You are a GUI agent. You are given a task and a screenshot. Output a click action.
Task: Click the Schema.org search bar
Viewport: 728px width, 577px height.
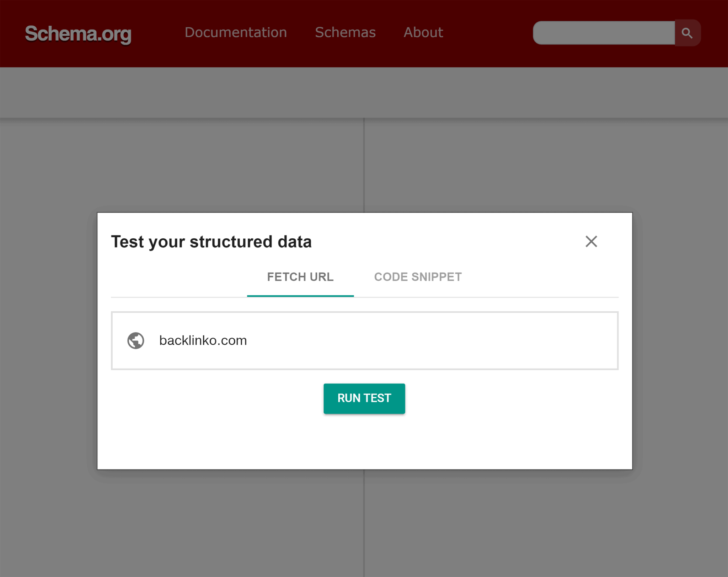coord(603,32)
